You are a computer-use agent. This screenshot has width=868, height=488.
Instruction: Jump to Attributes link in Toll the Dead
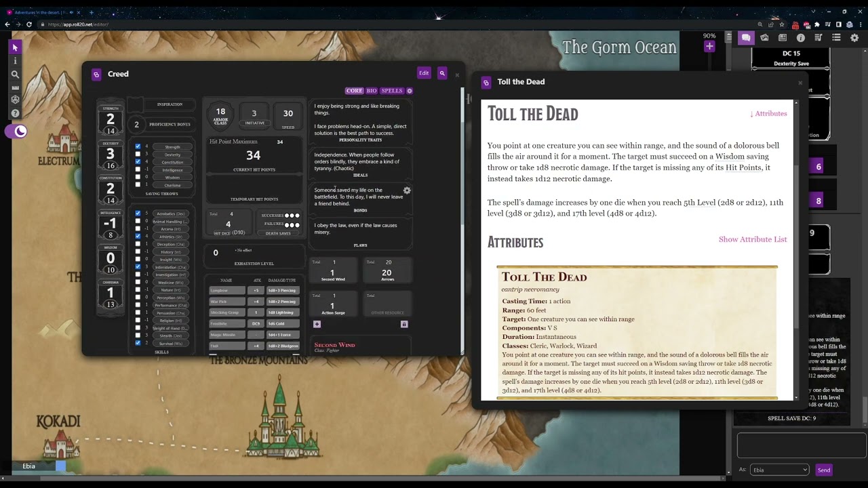pyautogui.click(x=768, y=114)
